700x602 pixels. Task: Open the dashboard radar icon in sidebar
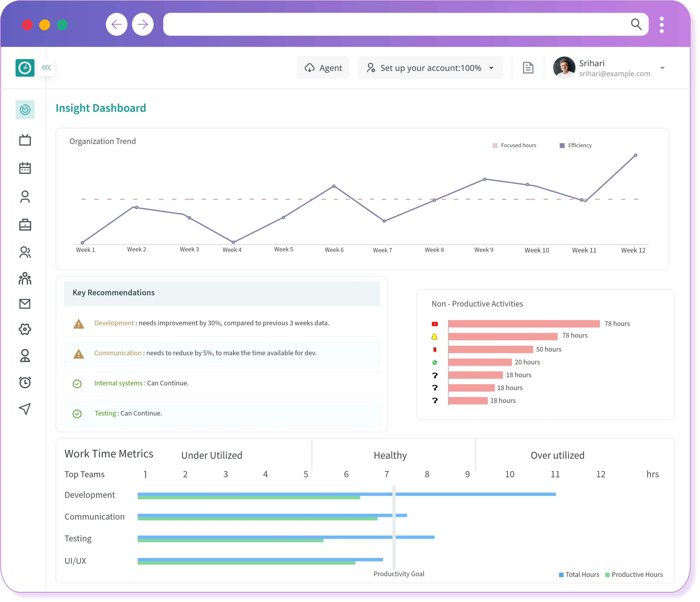coord(25,109)
